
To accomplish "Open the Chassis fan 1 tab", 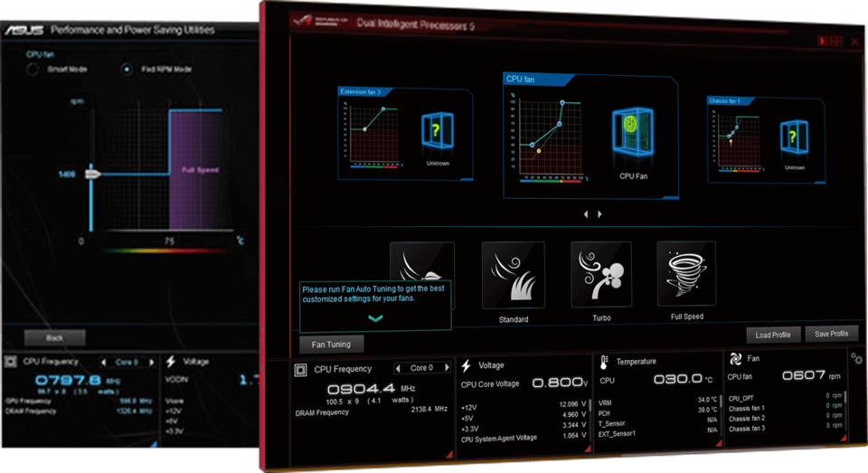I will (731, 100).
